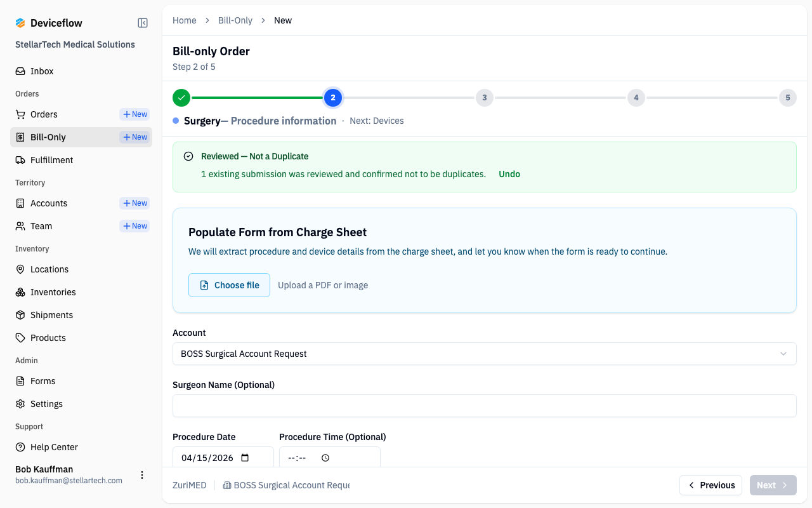Click the Procedure Date field

pos(223,457)
